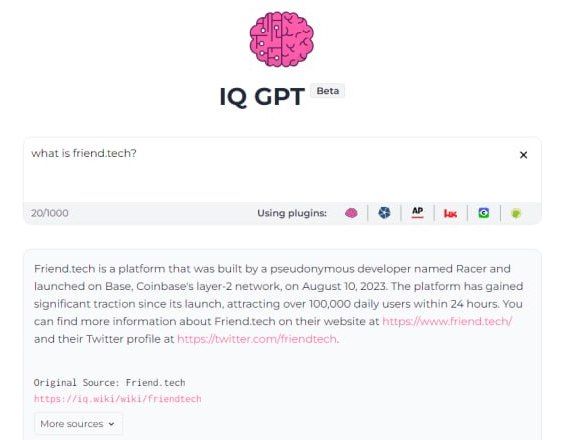Click the 'Using plugins:' label
The width and height of the screenshot is (562, 440).
(x=292, y=213)
